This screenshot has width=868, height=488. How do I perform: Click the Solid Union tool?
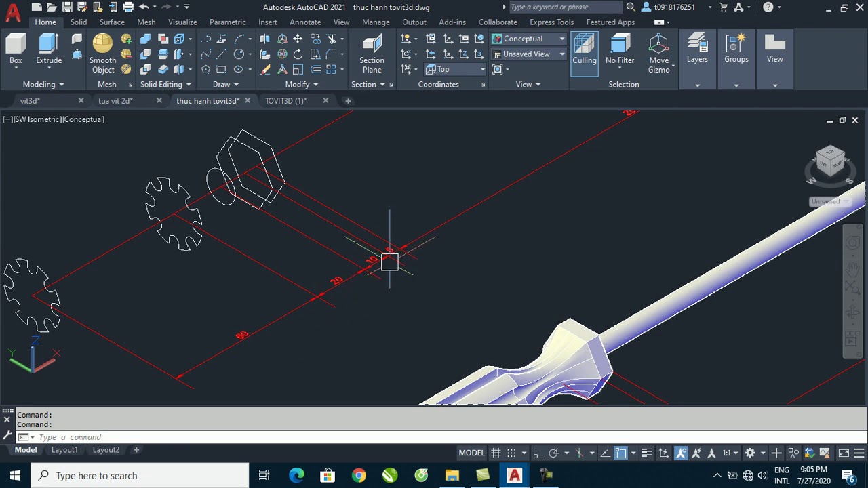point(145,39)
